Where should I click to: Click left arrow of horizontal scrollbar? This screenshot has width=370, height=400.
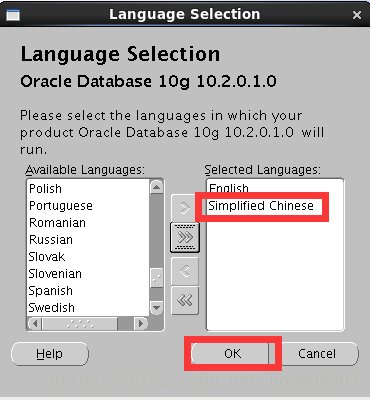[35, 323]
